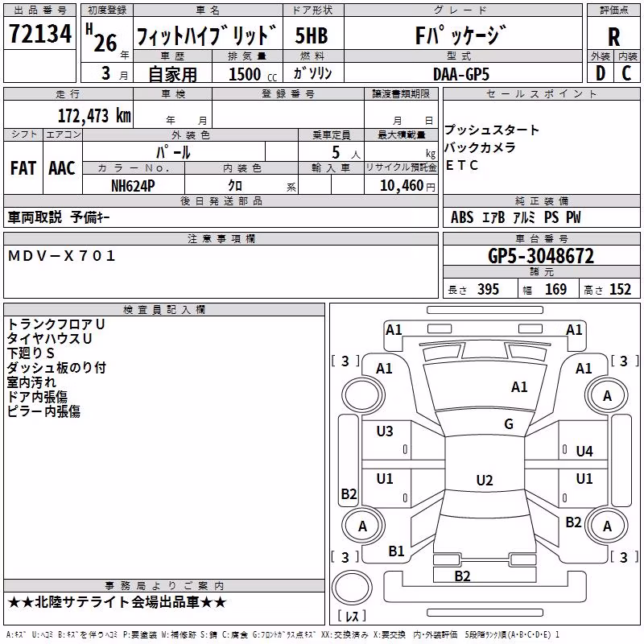Image resolution: width=644 pixels, height=644 pixels.
Task: Select the grade text Fパッケージ
Action: [461, 35]
